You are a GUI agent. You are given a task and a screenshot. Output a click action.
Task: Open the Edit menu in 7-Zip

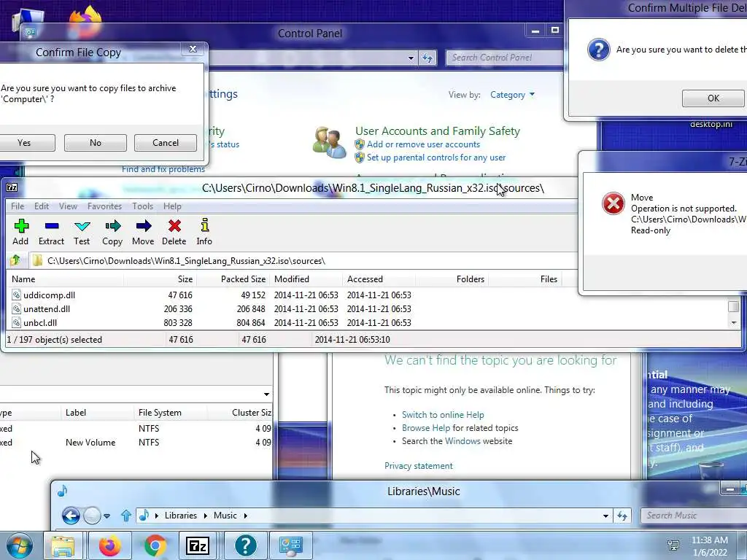42,206
